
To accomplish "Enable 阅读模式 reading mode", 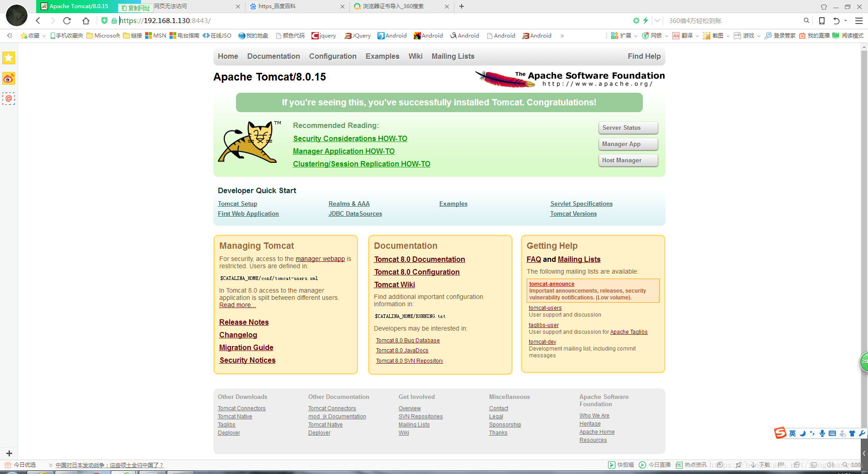I will pyautogui.click(x=848, y=35).
